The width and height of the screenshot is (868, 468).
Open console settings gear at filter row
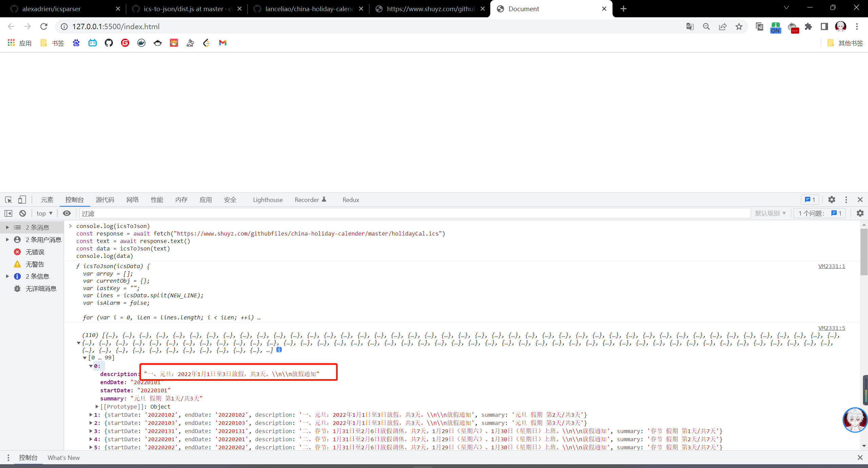860,213
